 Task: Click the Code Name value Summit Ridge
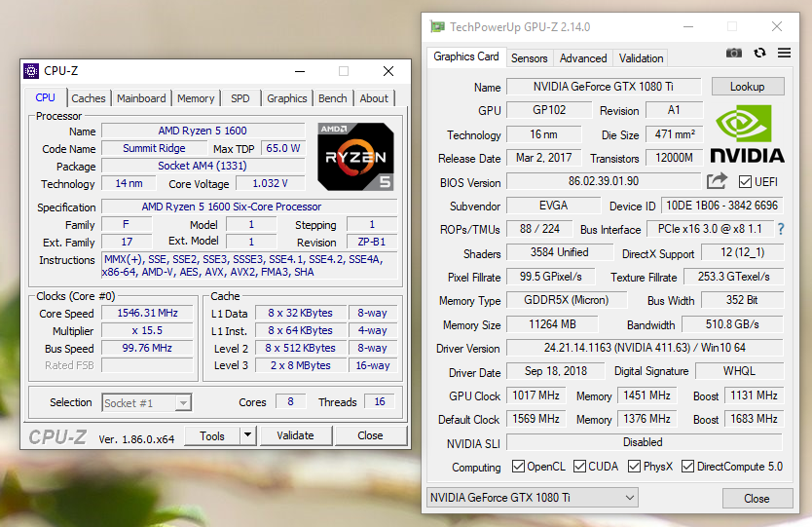154,148
